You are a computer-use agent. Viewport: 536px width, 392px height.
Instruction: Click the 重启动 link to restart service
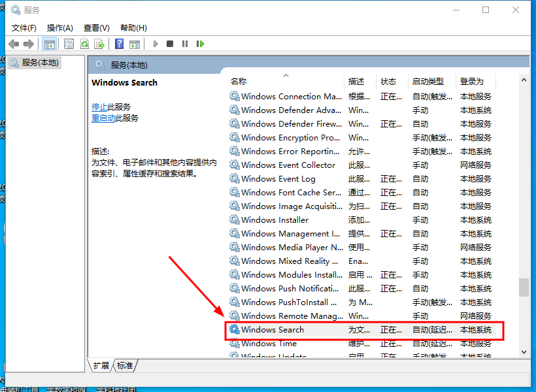(103, 118)
